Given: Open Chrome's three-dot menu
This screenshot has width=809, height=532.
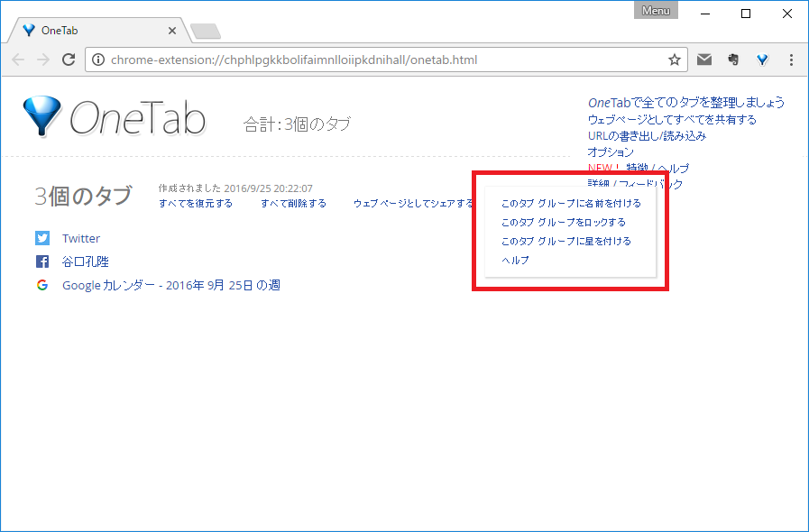Looking at the screenshot, I should click(x=791, y=60).
